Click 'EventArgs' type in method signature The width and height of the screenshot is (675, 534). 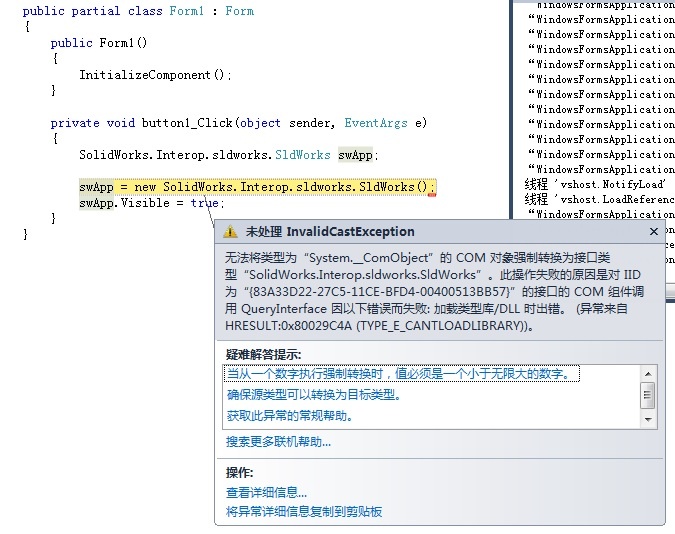click(375, 123)
